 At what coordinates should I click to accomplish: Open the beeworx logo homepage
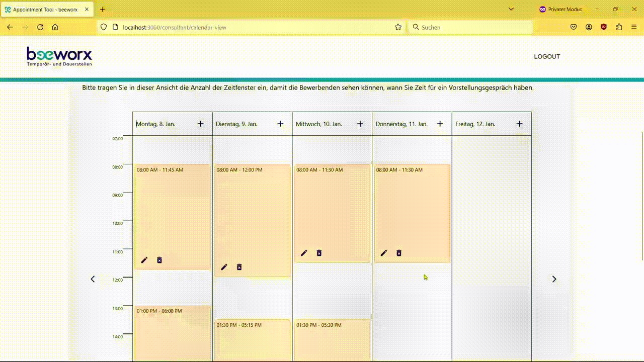click(x=59, y=56)
